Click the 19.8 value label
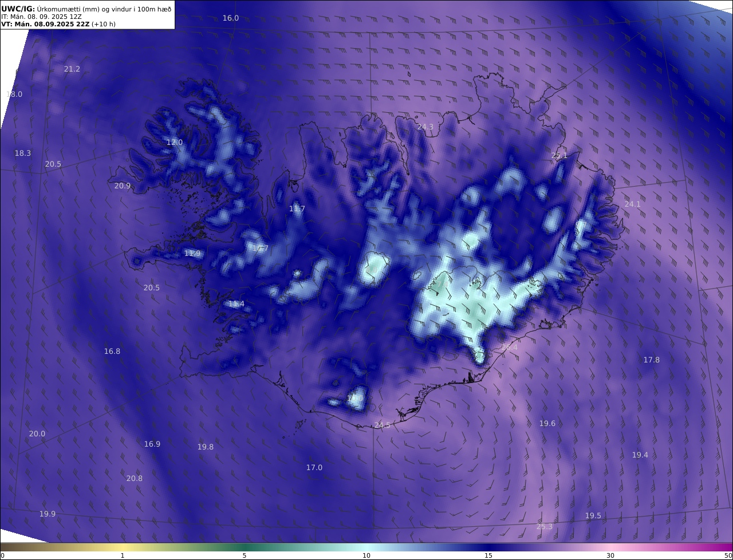The height and width of the screenshot is (560, 733). click(206, 447)
